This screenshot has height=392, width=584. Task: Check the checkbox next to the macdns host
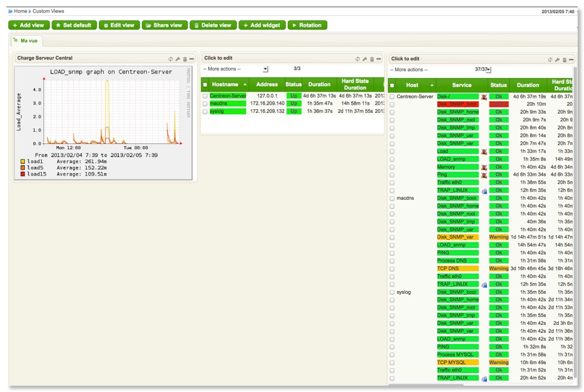tap(391, 197)
